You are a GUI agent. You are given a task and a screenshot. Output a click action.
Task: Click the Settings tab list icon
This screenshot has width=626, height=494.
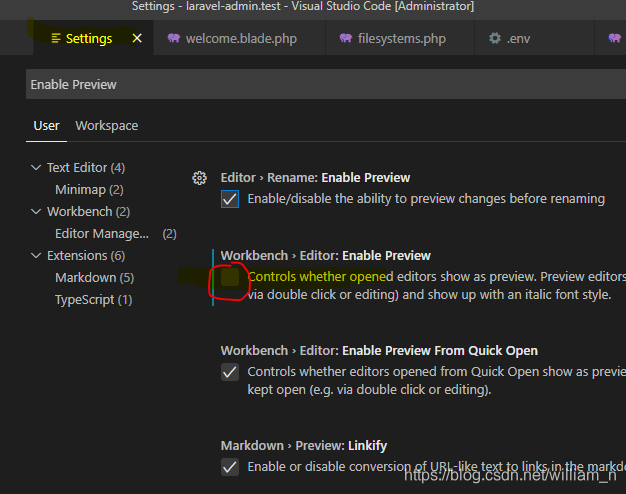click(56, 38)
